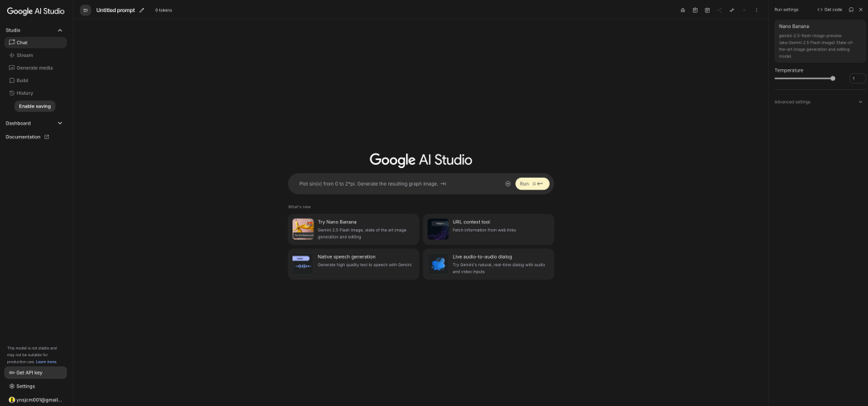Click the Learn more link
This screenshot has width=868, height=406.
click(x=47, y=362)
